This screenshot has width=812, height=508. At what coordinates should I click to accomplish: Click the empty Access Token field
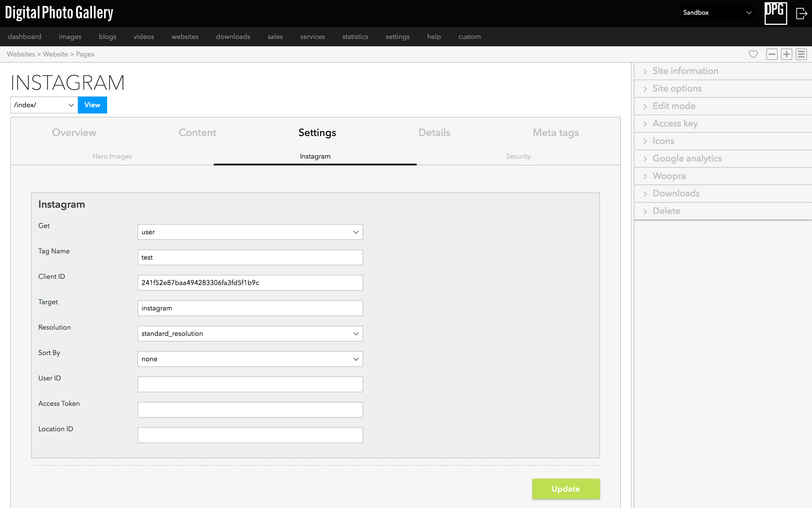250,410
